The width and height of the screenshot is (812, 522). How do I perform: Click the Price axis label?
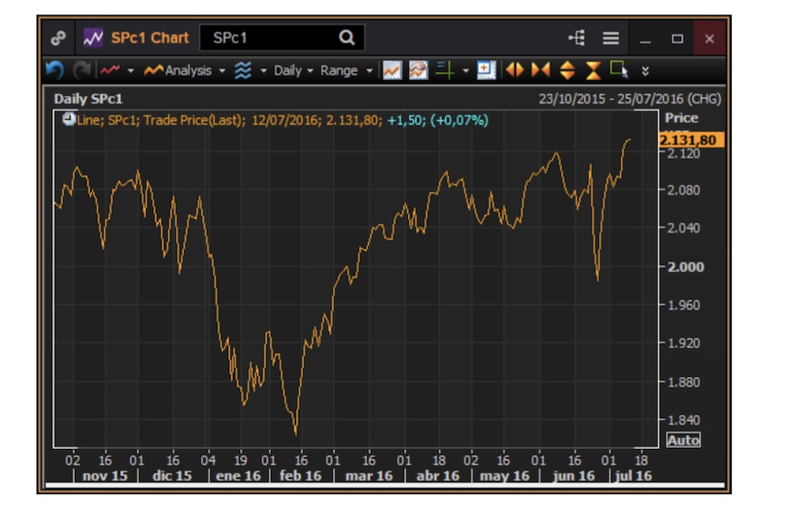pyautogui.click(x=681, y=118)
